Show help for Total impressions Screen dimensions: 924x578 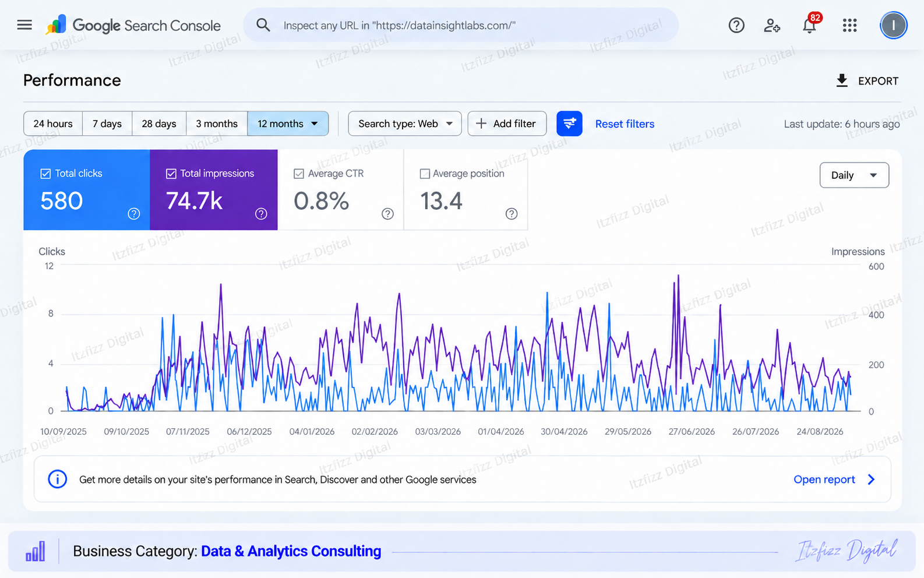click(261, 214)
